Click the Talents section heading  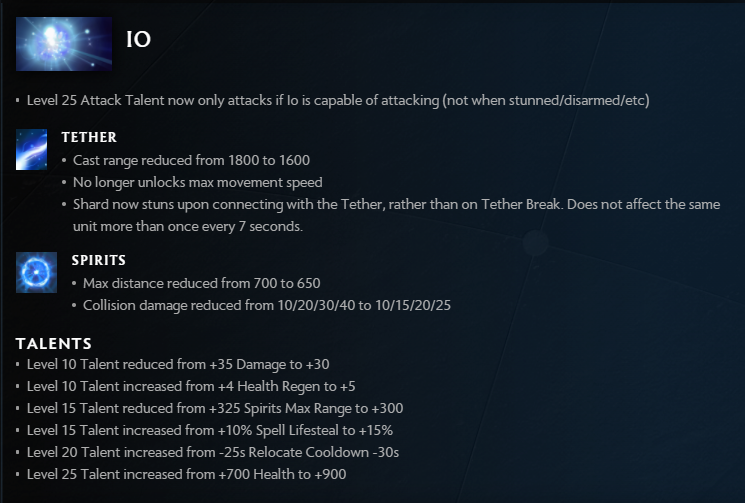(54, 344)
